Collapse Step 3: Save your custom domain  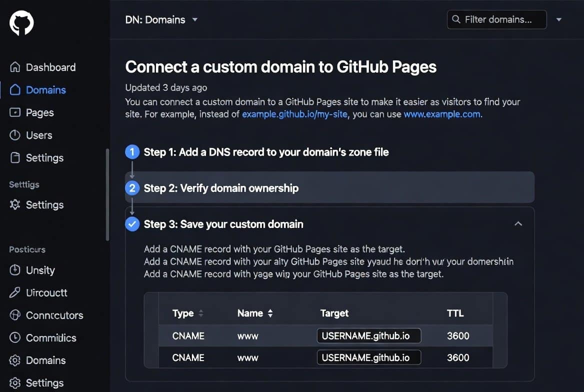click(518, 224)
